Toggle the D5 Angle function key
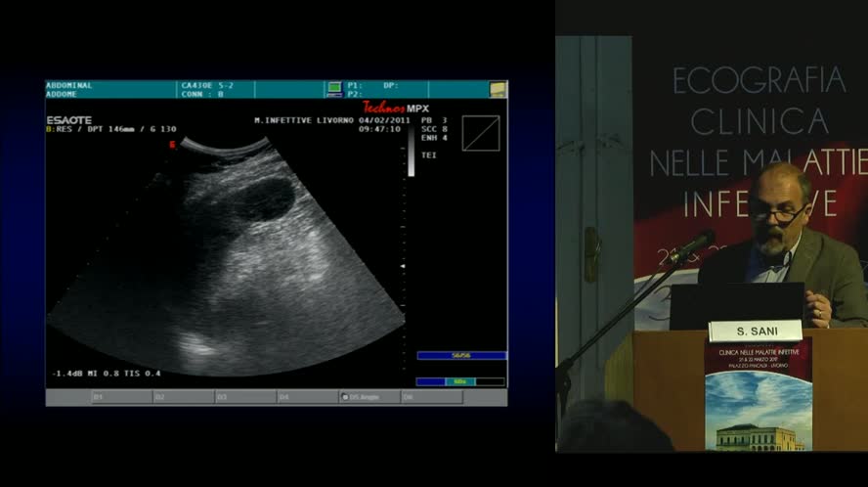Screen dimensions: 868x487 [369, 398]
